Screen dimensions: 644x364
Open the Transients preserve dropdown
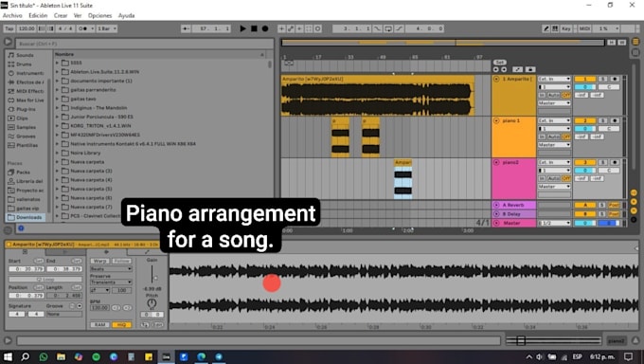pos(111,282)
